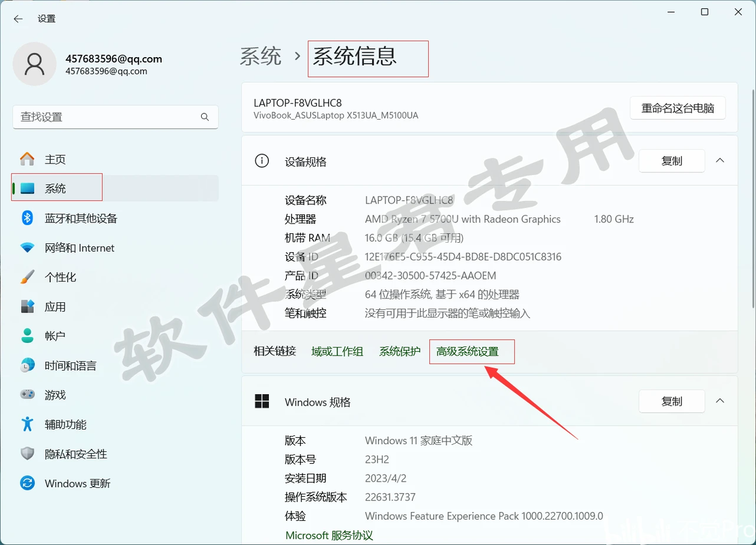
Task: Click the RAM value 16.0 GB
Action: (x=414, y=238)
